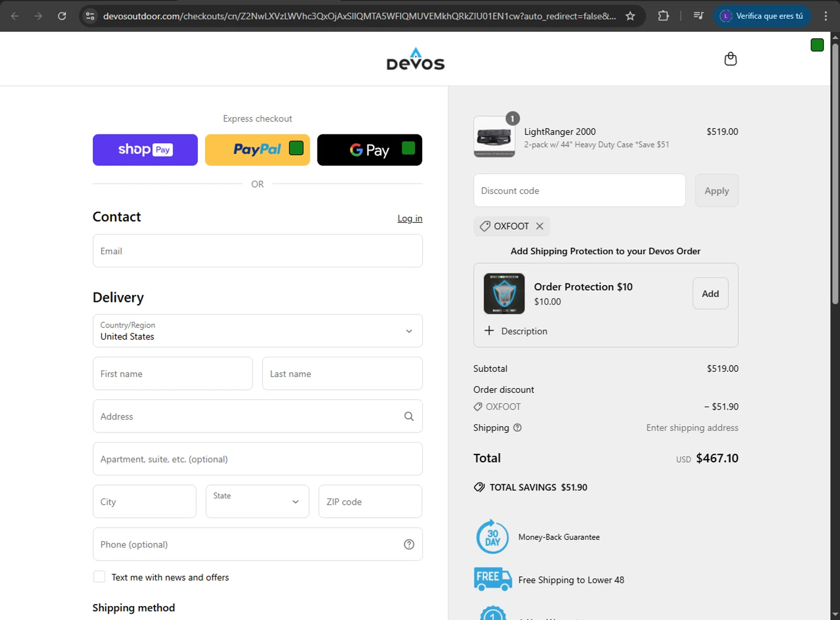Focus the Last name field
The image size is (840, 620).
[342, 374]
